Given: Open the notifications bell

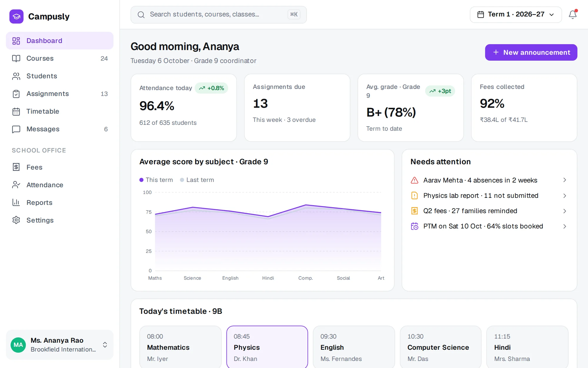Looking at the screenshot, I should tap(572, 14).
